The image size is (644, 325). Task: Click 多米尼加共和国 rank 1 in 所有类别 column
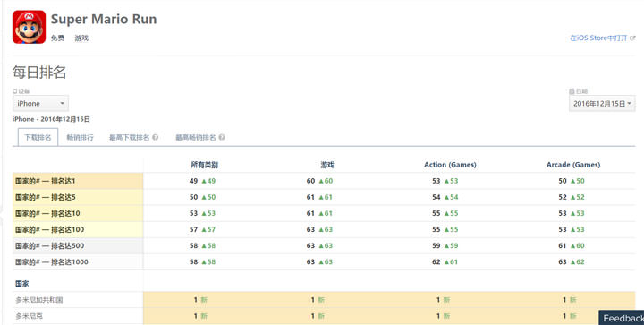tap(196, 300)
